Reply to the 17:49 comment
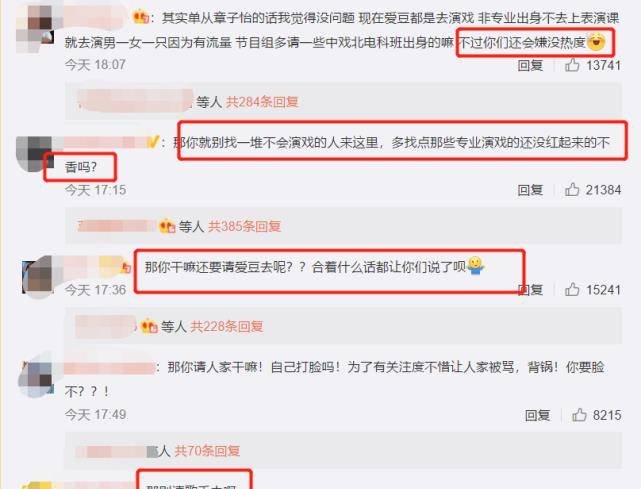This screenshot has width=641, height=489. tap(537, 415)
